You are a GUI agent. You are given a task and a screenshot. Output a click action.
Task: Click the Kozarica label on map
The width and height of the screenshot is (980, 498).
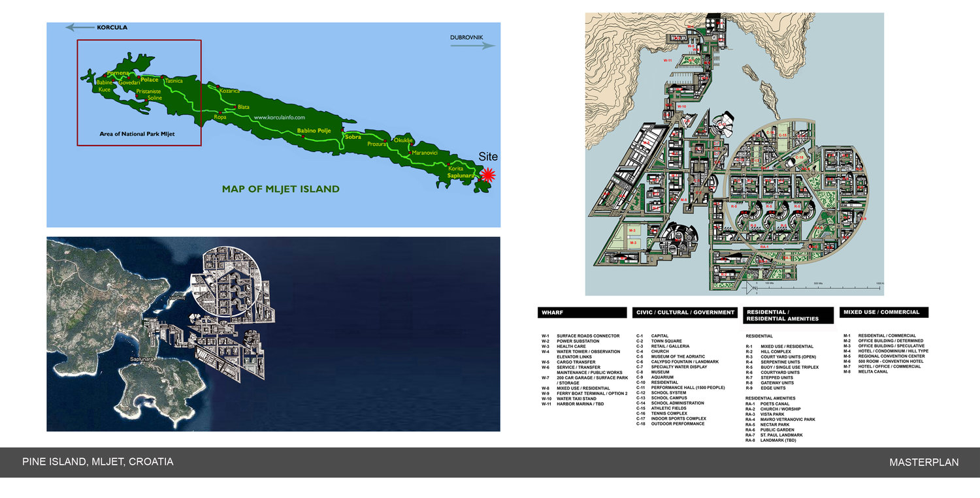229,91
